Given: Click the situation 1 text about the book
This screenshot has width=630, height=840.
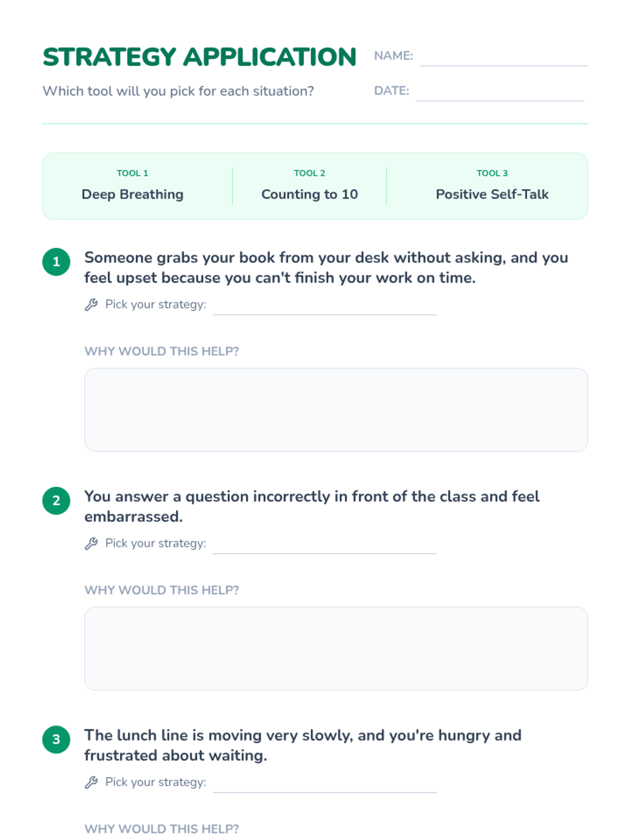Looking at the screenshot, I should click(x=326, y=268).
